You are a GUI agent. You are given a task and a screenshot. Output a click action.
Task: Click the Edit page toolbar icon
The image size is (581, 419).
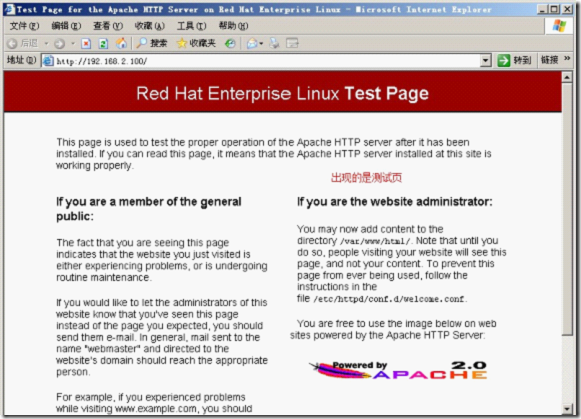292,44
